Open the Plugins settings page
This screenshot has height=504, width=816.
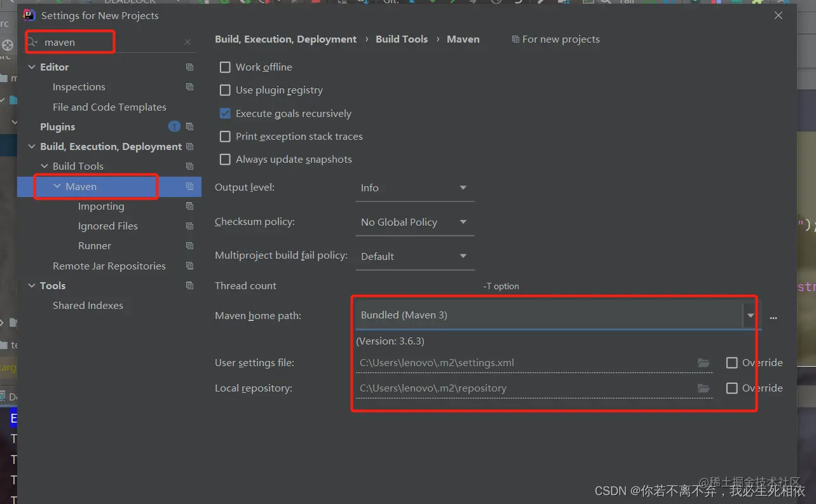pos(57,126)
